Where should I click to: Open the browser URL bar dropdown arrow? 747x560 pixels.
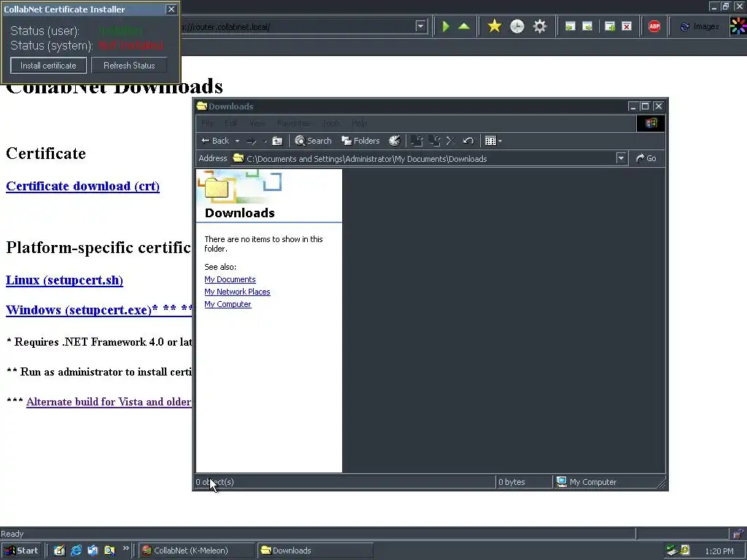click(x=420, y=26)
